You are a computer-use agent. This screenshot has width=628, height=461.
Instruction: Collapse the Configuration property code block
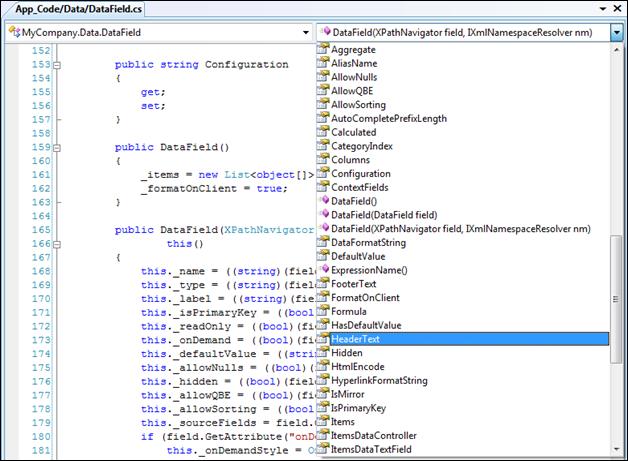58,65
